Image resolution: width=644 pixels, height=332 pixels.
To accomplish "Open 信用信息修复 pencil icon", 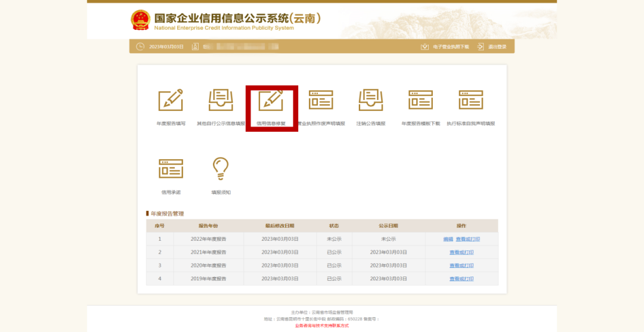I will coord(271,100).
